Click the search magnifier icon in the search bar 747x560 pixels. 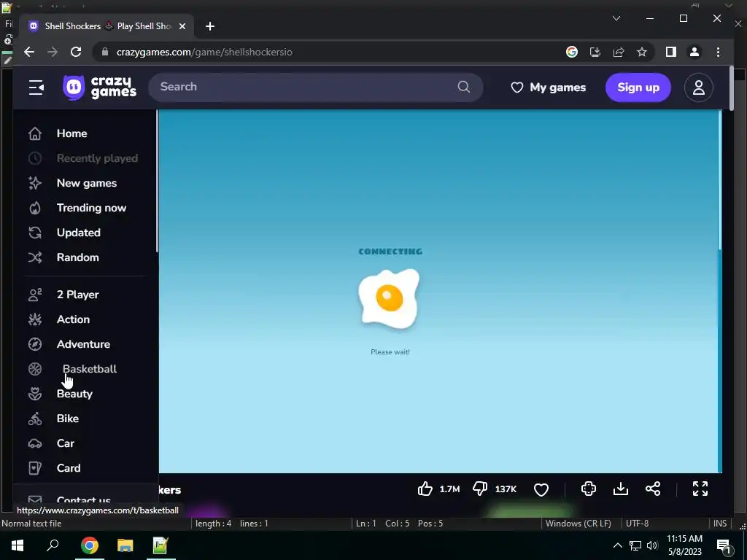pyautogui.click(x=463, y=87)
